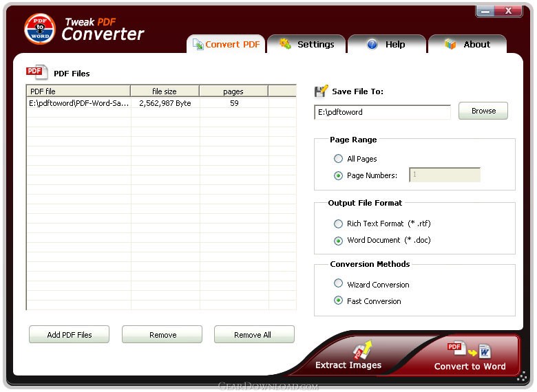537x392 pixels.
Task: Click the Extract Images arrow icon
Action: coord(363,350)
